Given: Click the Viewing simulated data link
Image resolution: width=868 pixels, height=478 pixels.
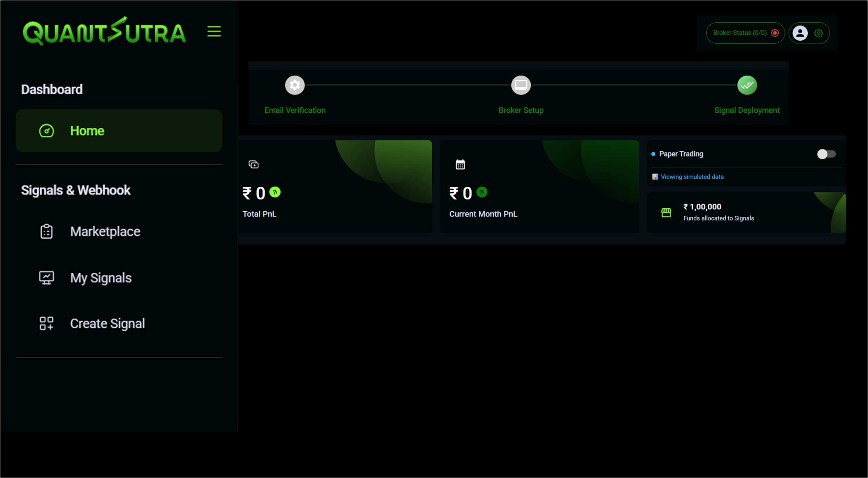Looking at the screenshot, I should (692, 177).
